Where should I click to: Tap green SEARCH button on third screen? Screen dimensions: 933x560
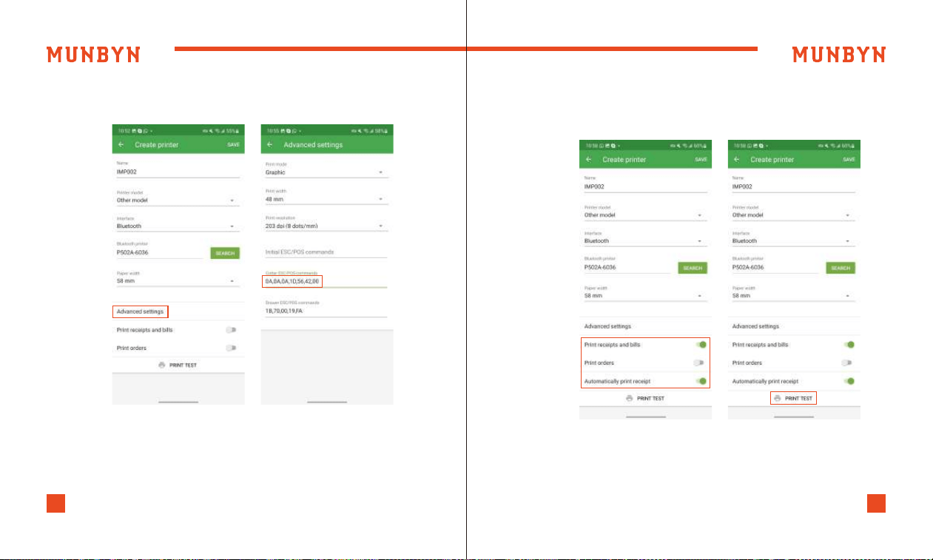(693, 268)
